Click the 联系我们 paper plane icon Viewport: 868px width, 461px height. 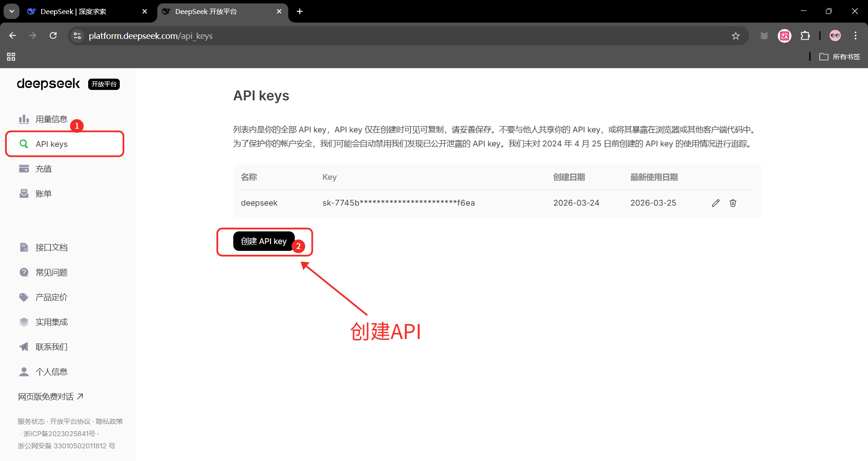pos(24,347)
